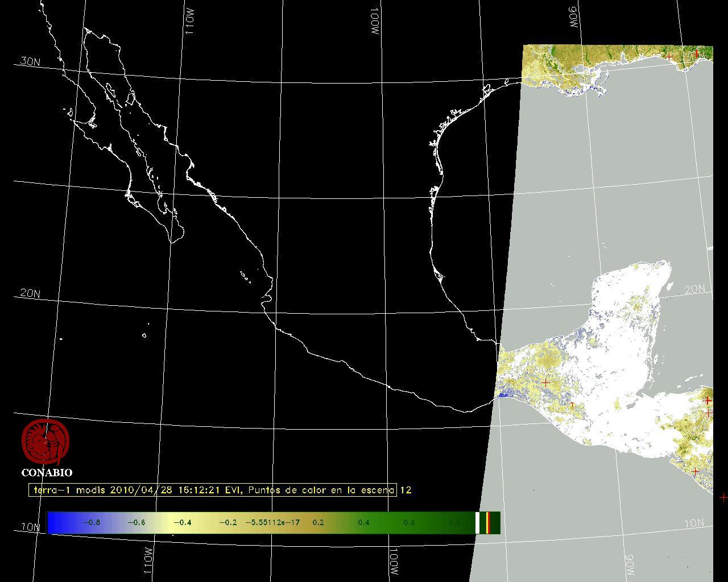Screen dimensions: 728x582
Task: Click the -0.6 value on the colorbar
Action: coord(136,522)
